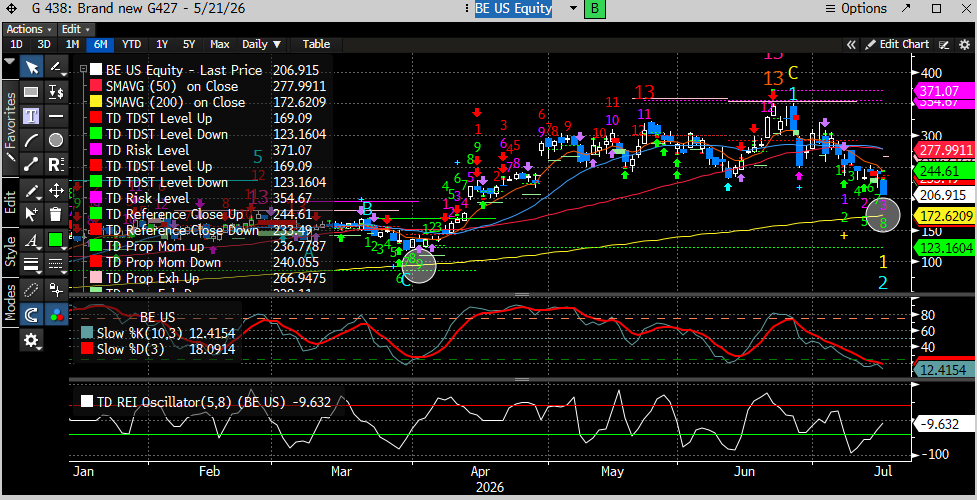The image size is (977, 500).
Task: Select the regression R tool
Action: [x=56, y=165]
